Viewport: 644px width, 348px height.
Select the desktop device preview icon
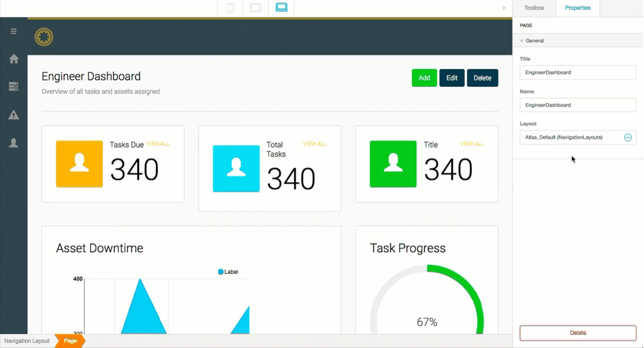281,8
